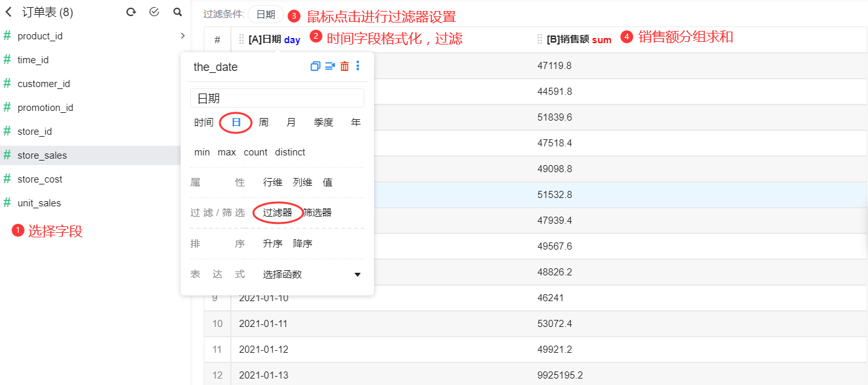
Task: Expand the product_id field chevron
Action: [182, 35]
